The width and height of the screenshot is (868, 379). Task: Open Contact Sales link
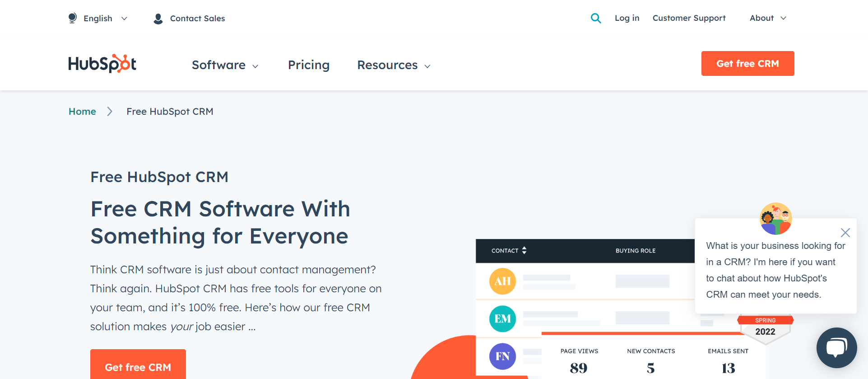(x=197, y=19)
